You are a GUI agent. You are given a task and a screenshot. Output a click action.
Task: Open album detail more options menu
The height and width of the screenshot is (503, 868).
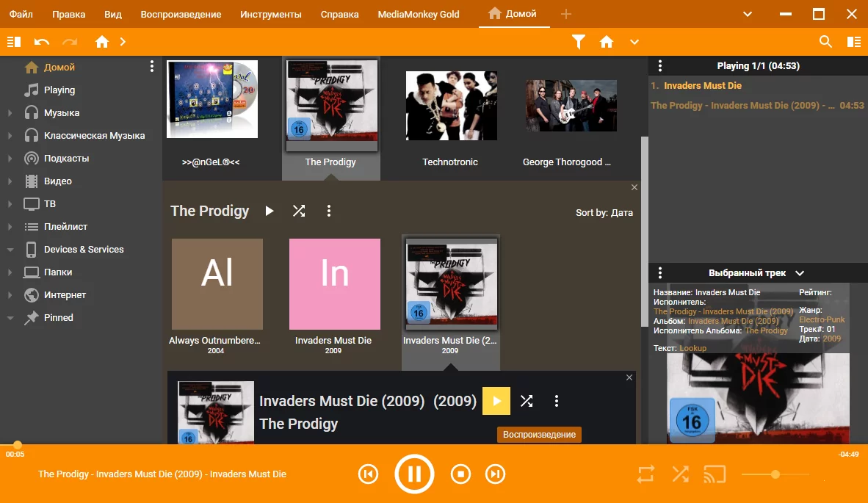coord(557,401)
